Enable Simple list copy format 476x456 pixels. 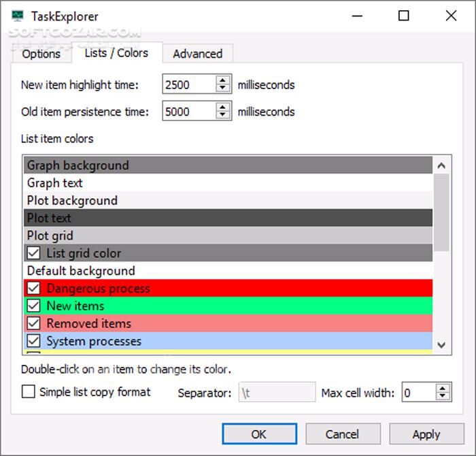[29, 392]
